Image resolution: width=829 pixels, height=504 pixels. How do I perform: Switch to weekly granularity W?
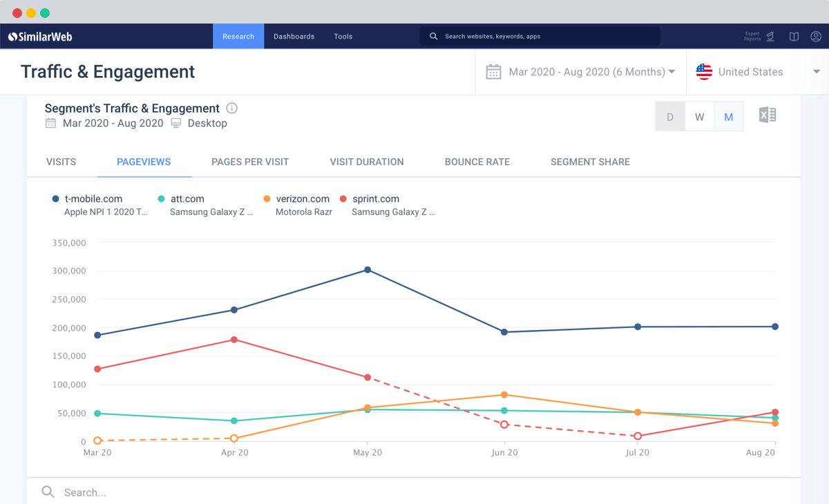coord(699,117)
